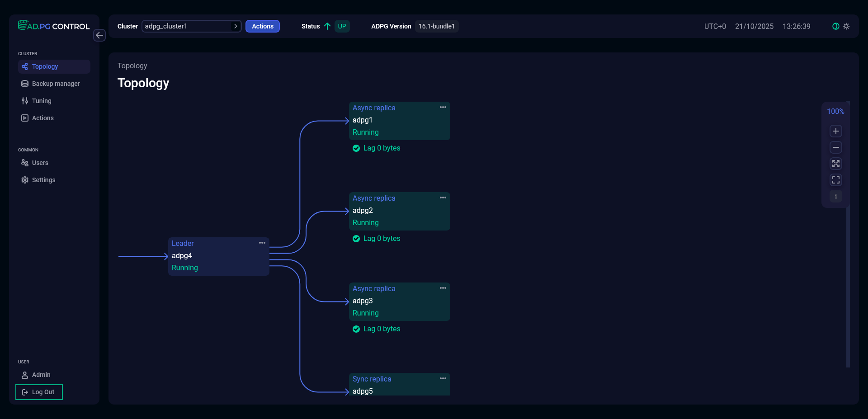Viewport: 868px width, 419px height.
Task: Switch to the dark theme half-moon icon
Action: [835, 26]
